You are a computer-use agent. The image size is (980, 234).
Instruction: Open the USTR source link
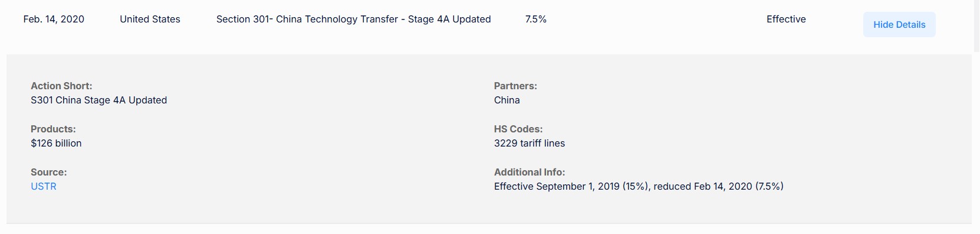[44, 186]
